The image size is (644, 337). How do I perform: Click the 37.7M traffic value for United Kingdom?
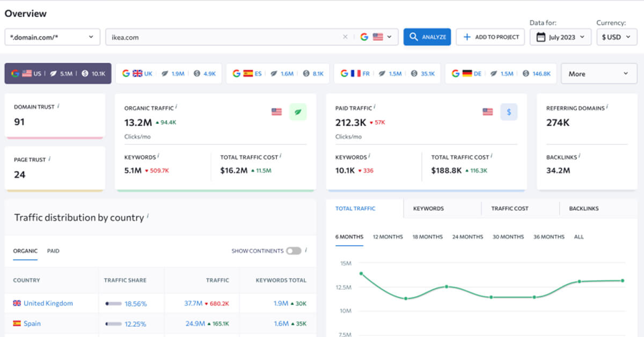(x=193, y=303)
